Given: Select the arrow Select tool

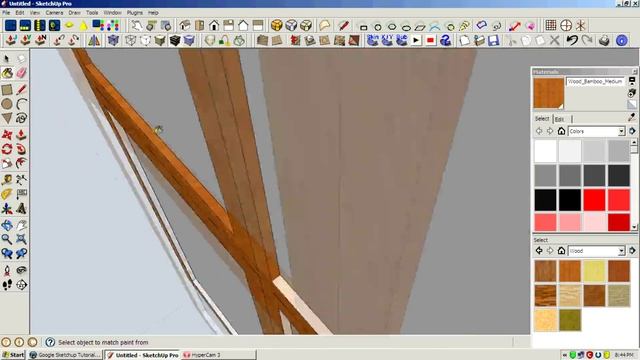Looking at the screenshot, I should tap(7, 59).
